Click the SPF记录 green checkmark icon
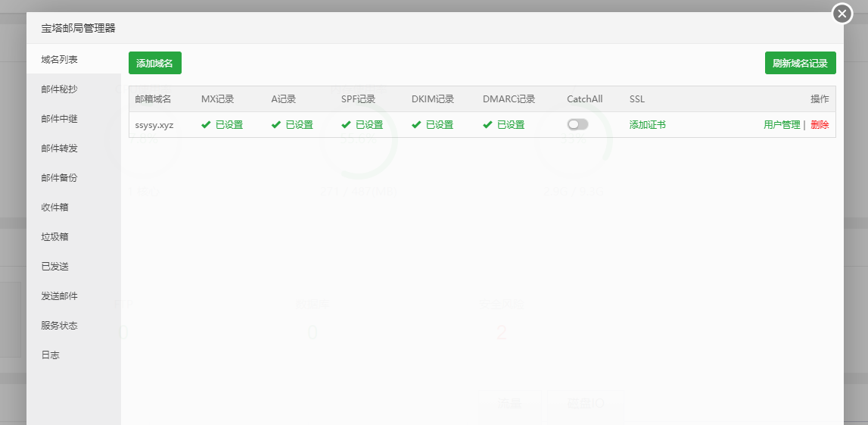 point(346,125)
